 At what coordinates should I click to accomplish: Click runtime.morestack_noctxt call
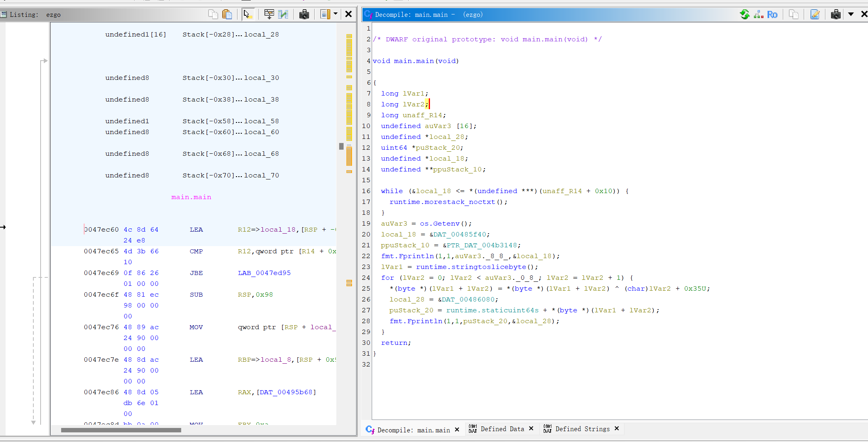pos(442,202)
